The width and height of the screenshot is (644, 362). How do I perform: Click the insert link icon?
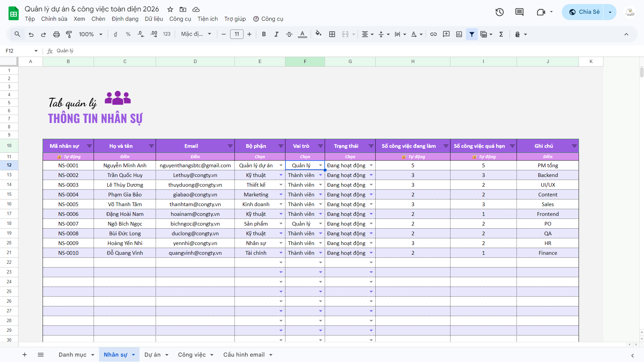pyautogui.click(x=433, y=34)
